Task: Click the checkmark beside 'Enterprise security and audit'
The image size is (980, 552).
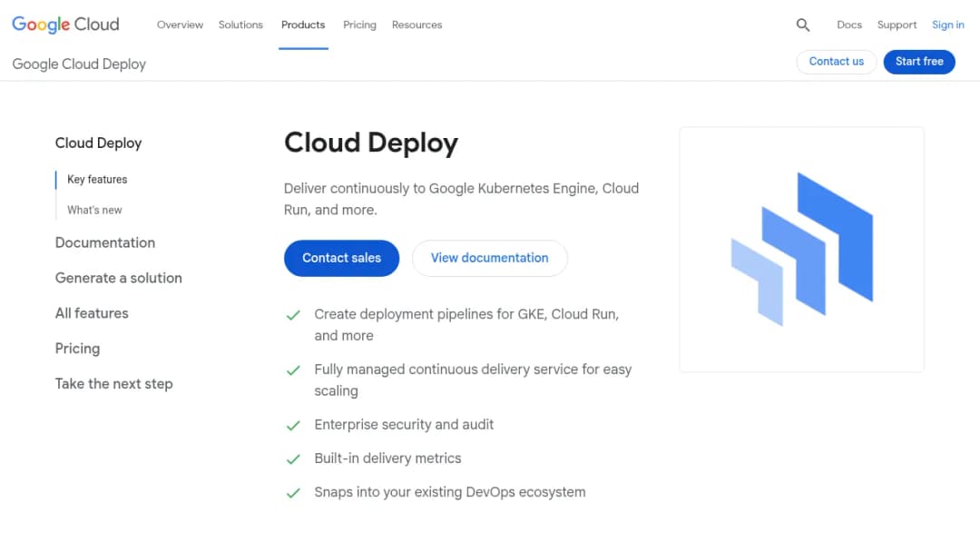Action: click(x=293, y=426)
